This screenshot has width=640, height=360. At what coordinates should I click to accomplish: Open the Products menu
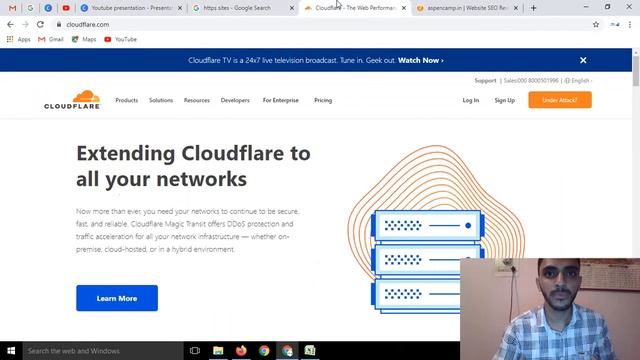[x=127, y=100]
